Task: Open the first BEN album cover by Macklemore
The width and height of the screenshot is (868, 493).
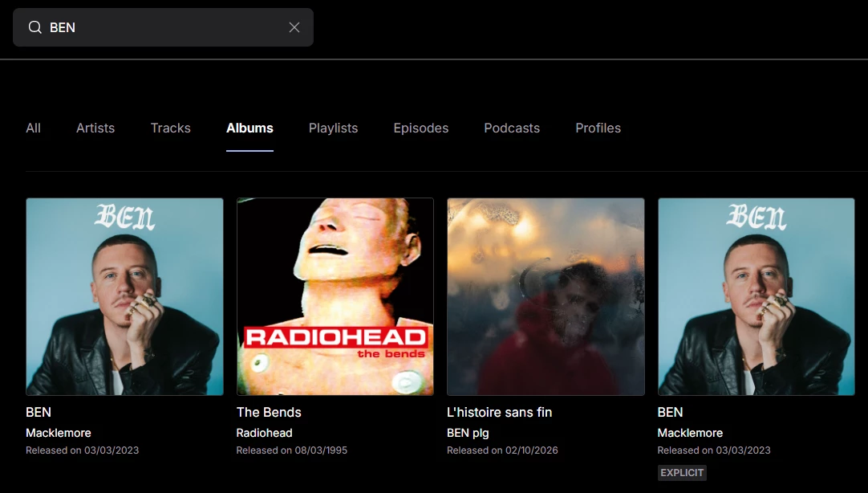Action: pyautogui.click(x=124, y=296)
